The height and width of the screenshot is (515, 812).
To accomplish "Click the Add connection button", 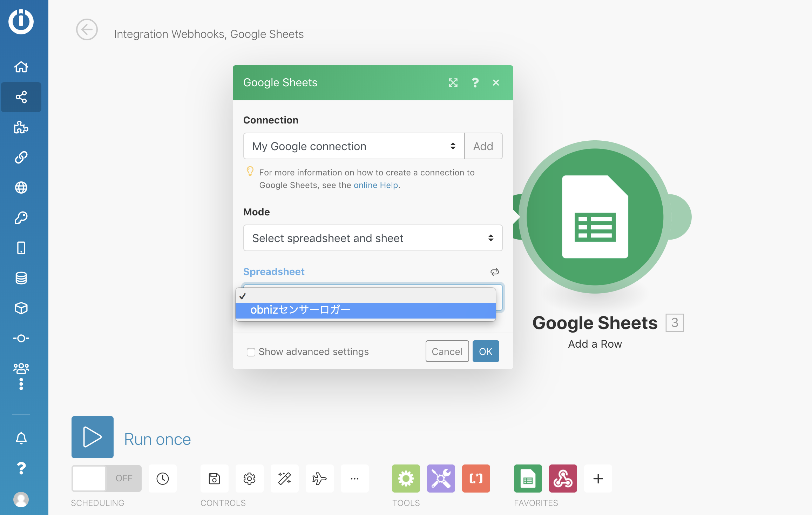I will [x=483, y=146].
